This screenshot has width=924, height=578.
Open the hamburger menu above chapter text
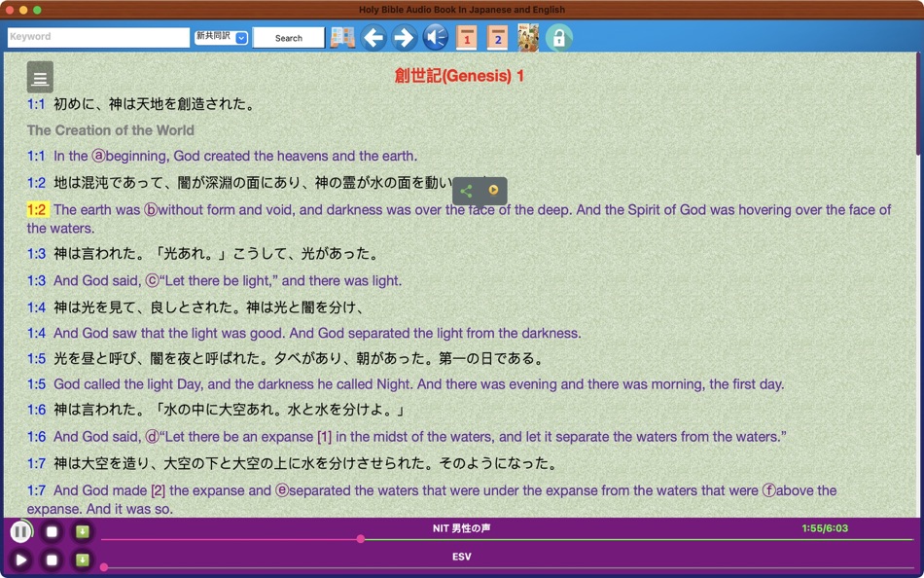pos(38,77)
